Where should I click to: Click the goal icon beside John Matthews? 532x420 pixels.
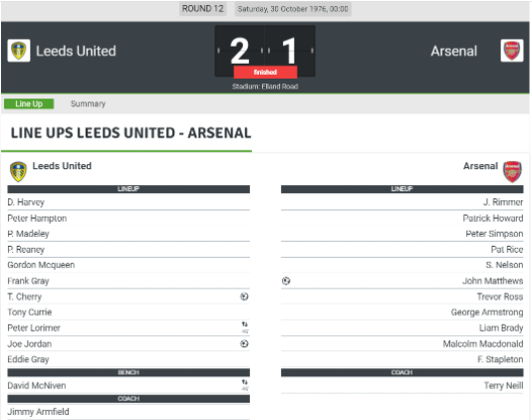point(286,281)
